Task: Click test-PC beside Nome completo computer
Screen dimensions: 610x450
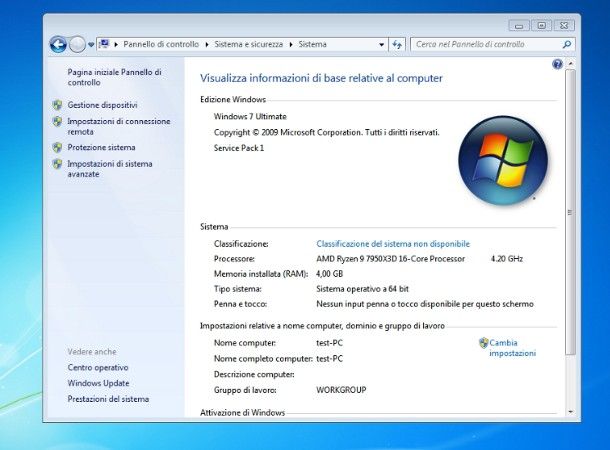Action: [x=330, y=359]
